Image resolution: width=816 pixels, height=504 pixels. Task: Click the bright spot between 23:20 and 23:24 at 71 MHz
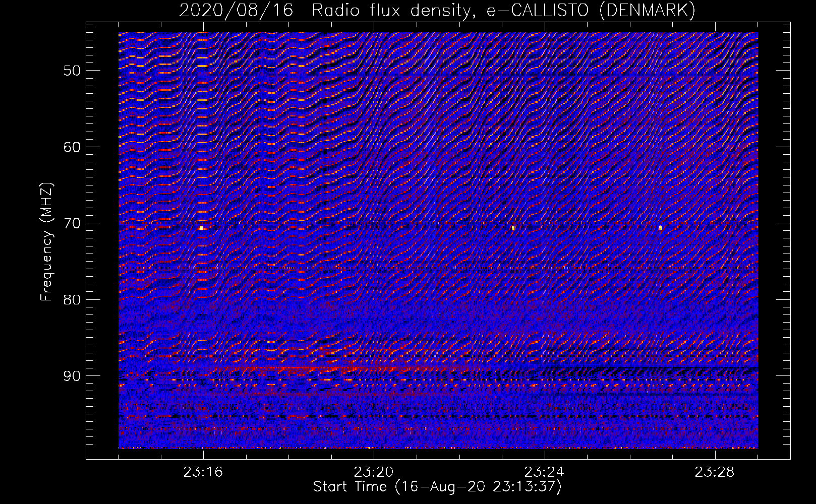[x=513, y=228]
